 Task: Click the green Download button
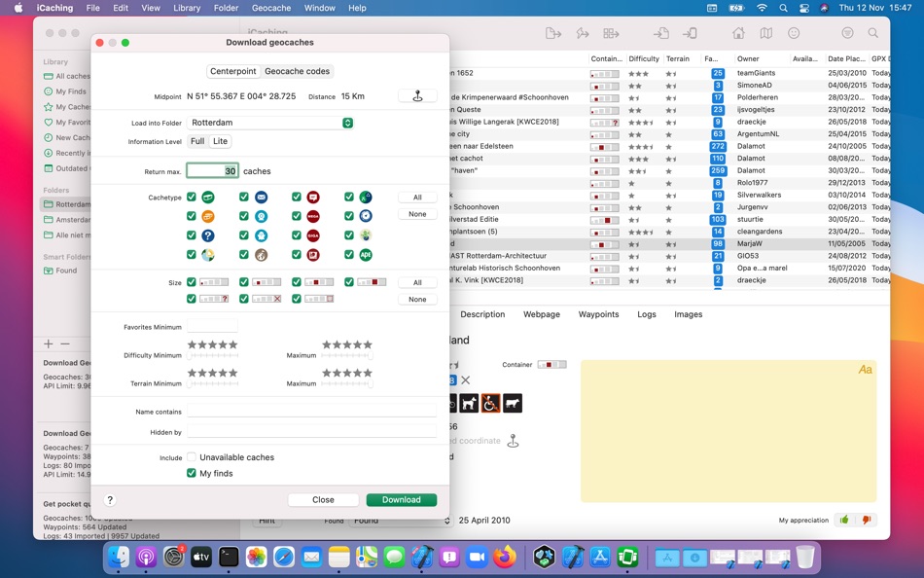402,499
